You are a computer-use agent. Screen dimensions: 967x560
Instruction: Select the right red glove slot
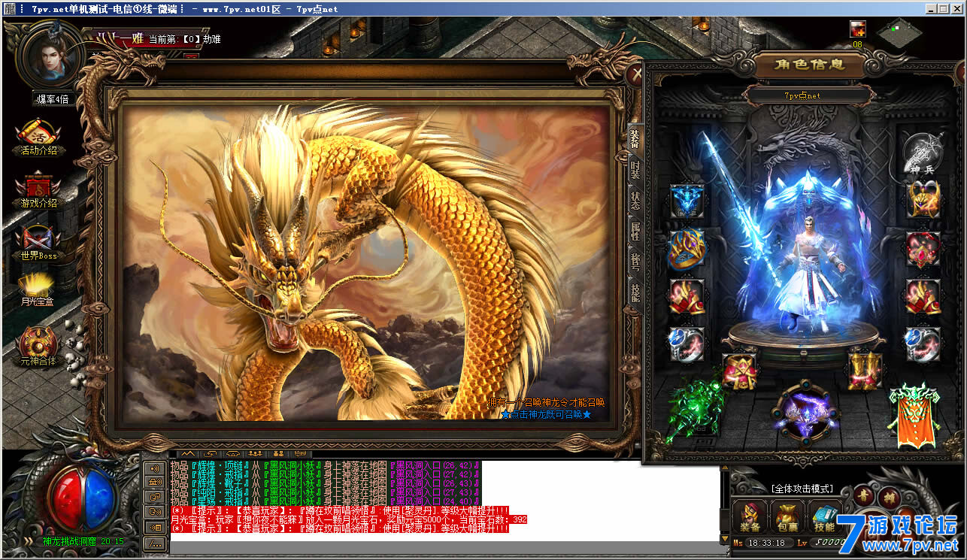tap(923, 297)
